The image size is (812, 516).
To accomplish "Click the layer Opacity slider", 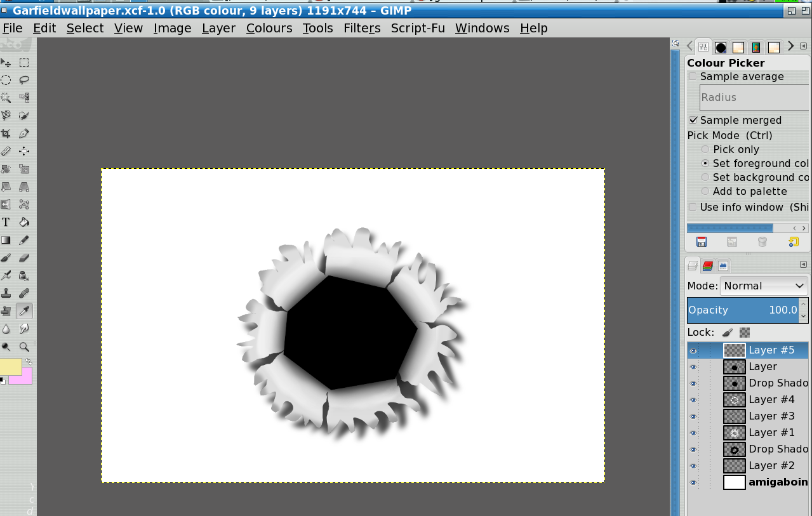I will [x=742, y=310].
